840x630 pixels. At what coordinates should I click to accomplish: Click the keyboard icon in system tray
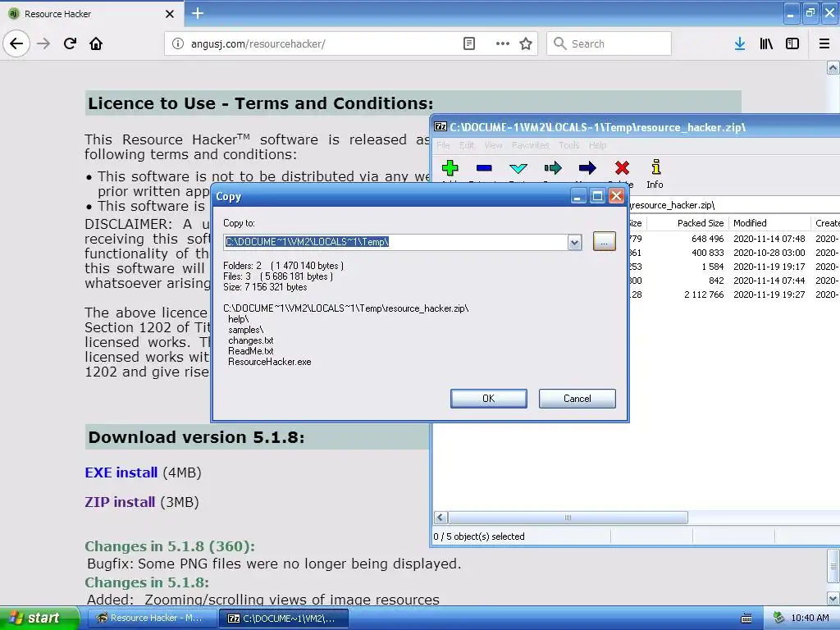pyautogui.click(x=746, y=619)
